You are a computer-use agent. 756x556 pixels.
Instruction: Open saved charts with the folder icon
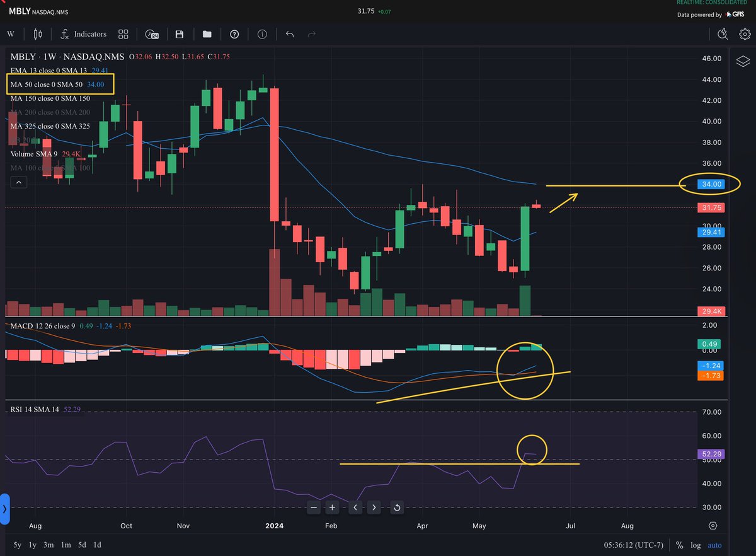pyautogui.click(x=207, y=34)
